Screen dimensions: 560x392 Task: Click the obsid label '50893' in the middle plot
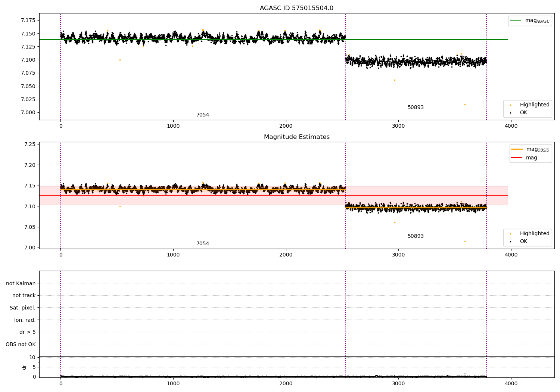pyautogui.click(x=416, y=236)
